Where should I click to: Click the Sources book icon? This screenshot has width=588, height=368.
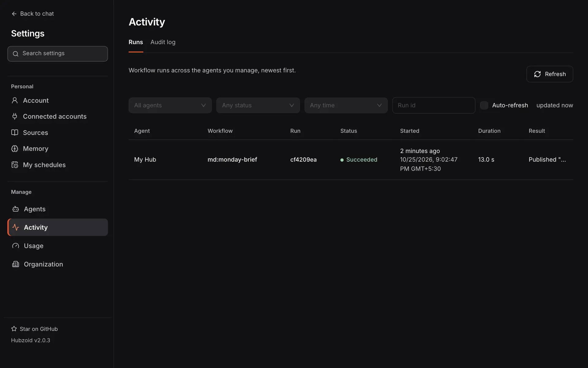coord(15,132)
